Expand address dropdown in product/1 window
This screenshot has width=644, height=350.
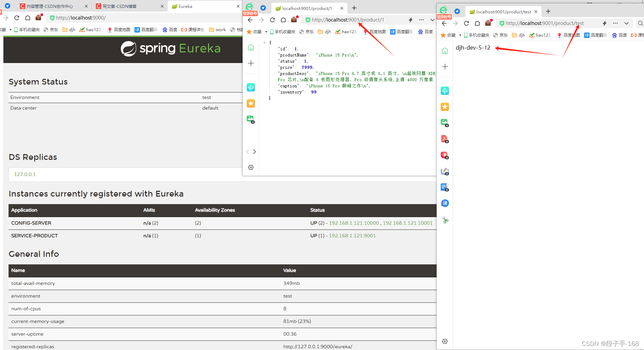pyautogui.click(x=433, y=20)
